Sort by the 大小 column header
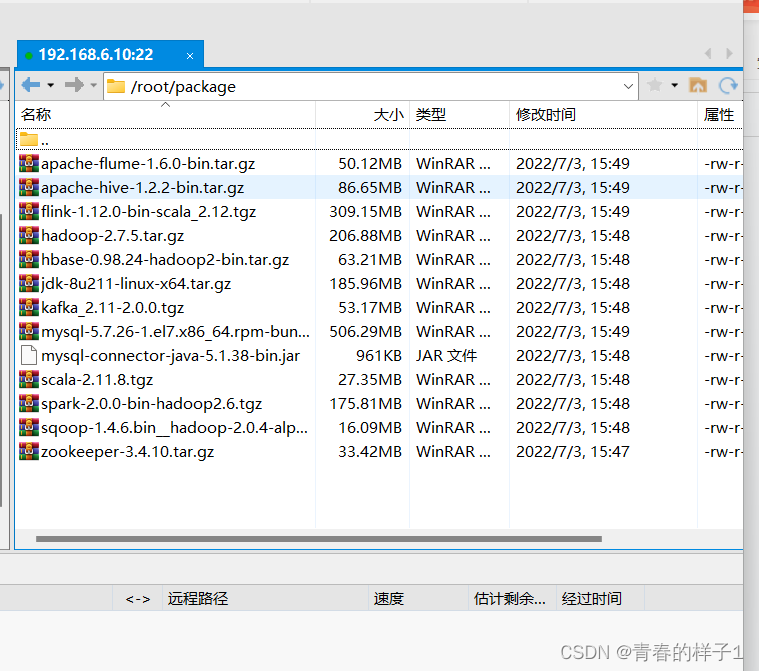The width and height of the screenshot is (759, 671). (x=363, y=115)
